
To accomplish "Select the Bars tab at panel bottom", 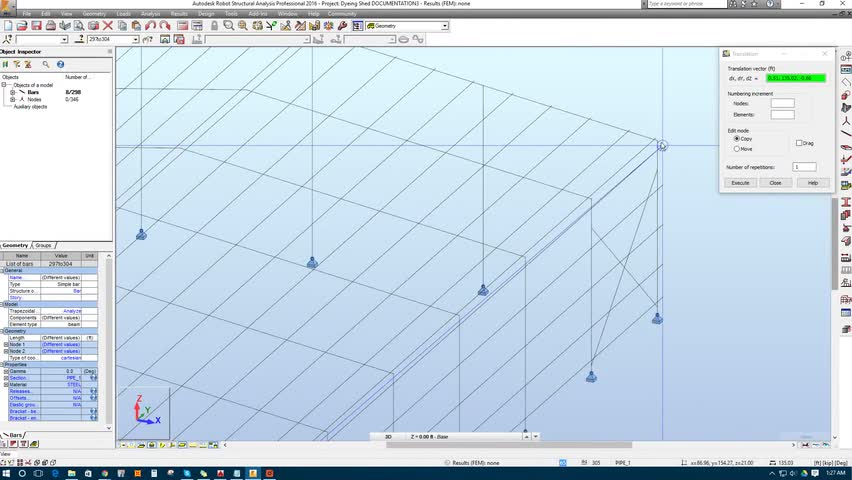I will [x=15, y=435].
